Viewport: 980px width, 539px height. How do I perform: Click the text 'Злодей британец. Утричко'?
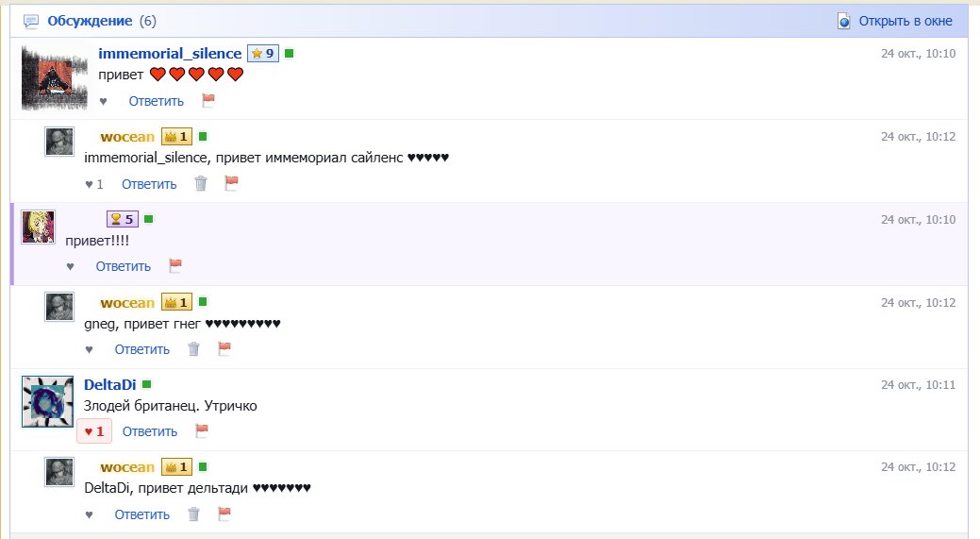tap(171, 406)
